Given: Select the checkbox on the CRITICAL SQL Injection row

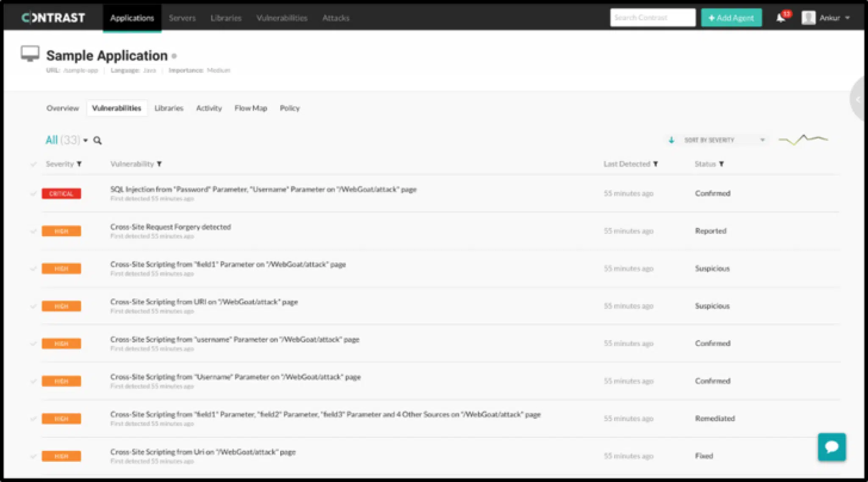Looking at the screenshot, I should click(34, 193).
